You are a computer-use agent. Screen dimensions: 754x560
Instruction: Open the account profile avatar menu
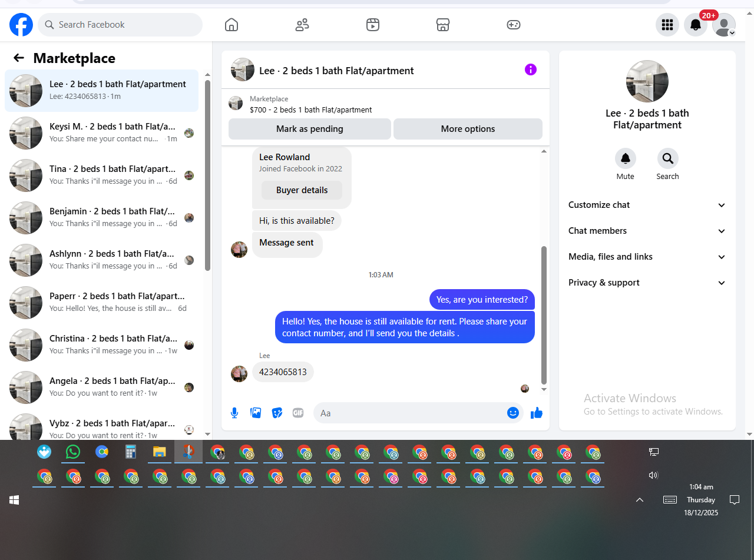[x=724, y=25]
